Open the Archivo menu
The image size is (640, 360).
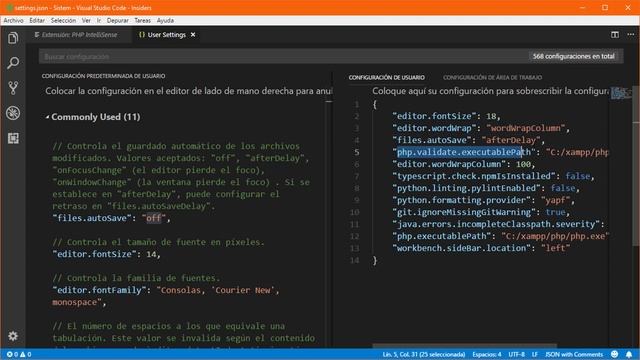(x=13, y=20)
